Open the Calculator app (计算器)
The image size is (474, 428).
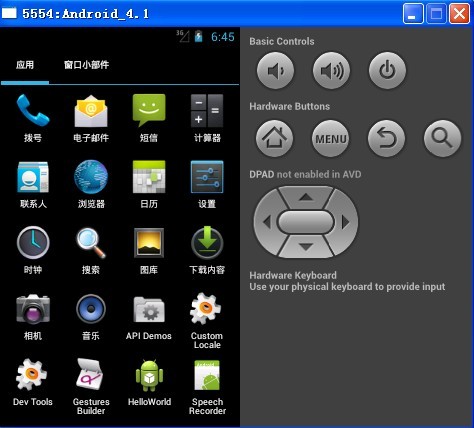(x=207, y=118)
